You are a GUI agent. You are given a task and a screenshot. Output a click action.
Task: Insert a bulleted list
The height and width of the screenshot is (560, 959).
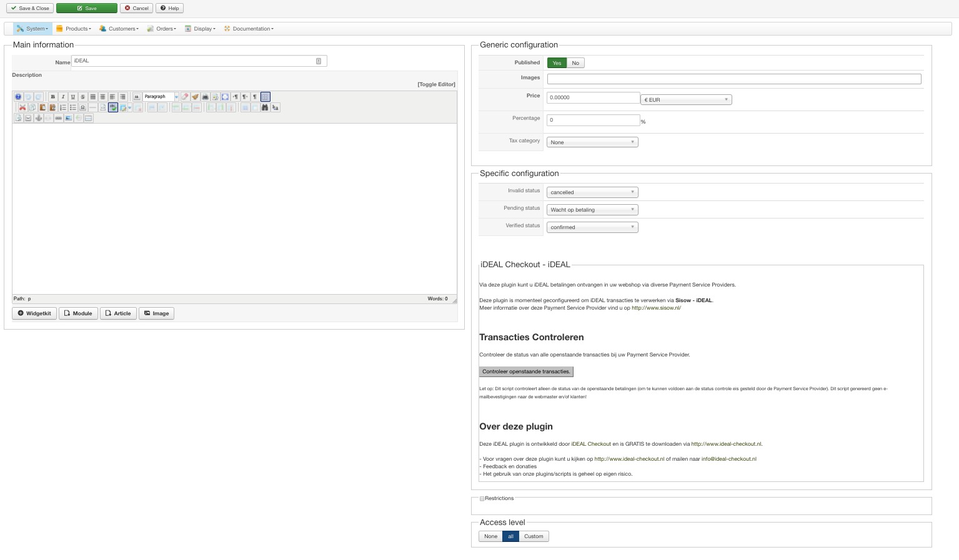[x=73, y=107]
